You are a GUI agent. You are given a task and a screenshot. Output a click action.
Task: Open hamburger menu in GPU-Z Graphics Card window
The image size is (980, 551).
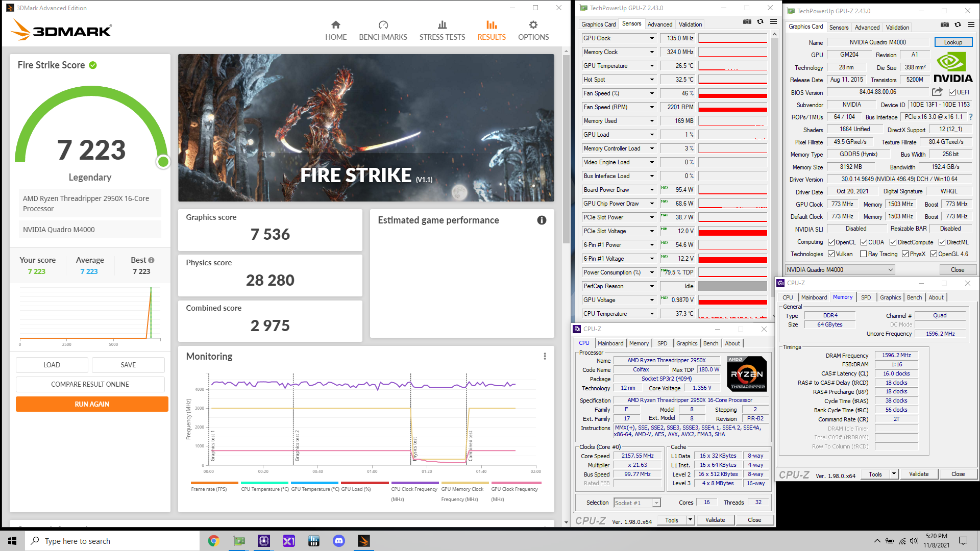click(x=971, y=24)
